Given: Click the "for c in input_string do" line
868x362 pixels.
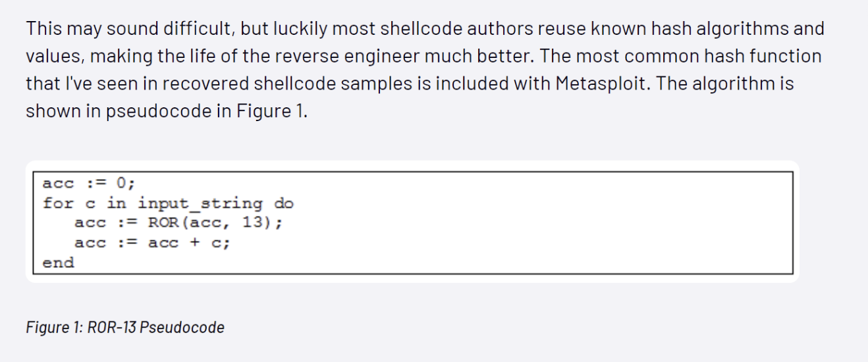Looking at the screenshot, I should [x=168, y=203].
